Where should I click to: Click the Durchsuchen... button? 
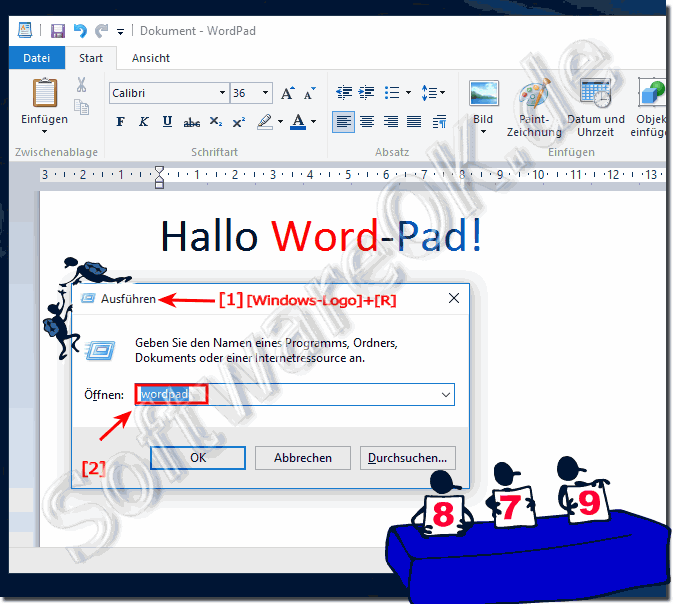408,458
